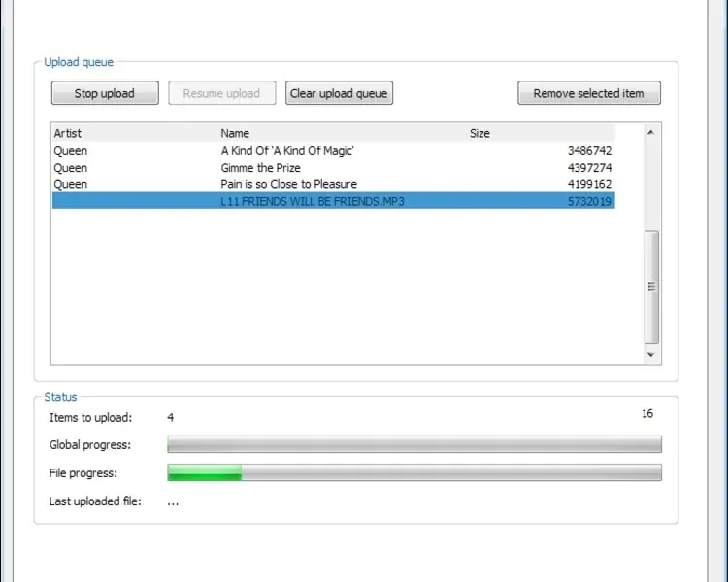This screenshot has width=728, height=582.
Task: Click the File progress bar
Action: tap(414, 472)
